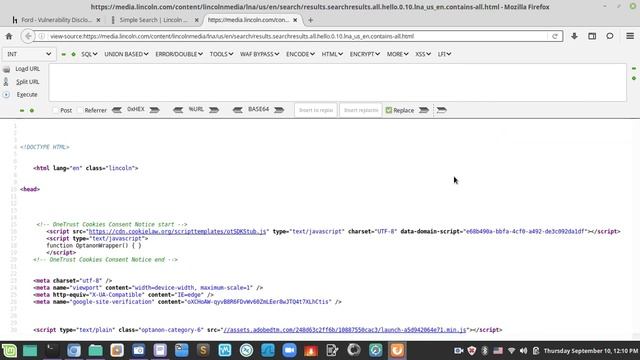Enable the Referrer checkbox
Screen dimensions: 640x360
pyautogui.click(x=80, y=110)
